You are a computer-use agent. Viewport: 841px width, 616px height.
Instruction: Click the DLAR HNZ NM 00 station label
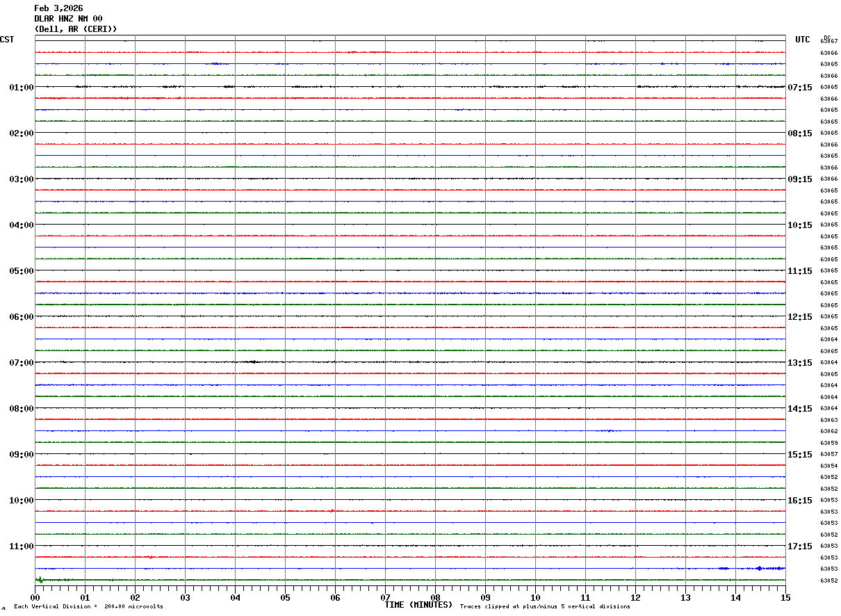tap(68, 19)
